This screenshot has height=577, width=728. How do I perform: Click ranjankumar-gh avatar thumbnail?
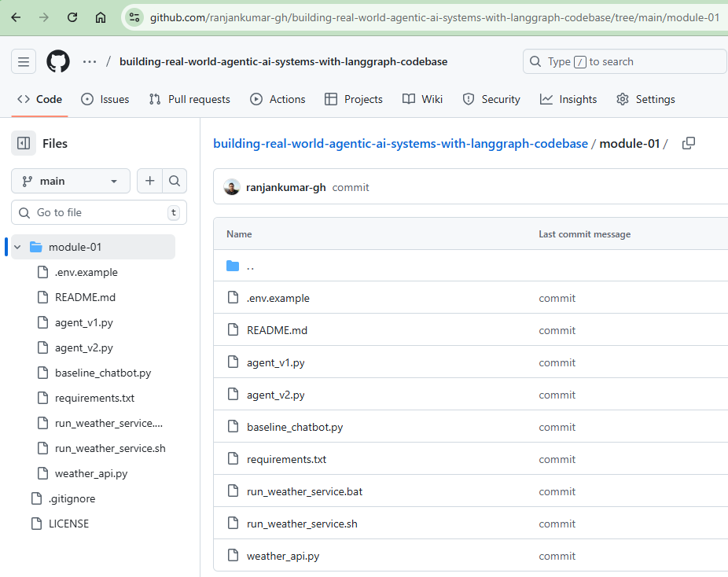231,187
